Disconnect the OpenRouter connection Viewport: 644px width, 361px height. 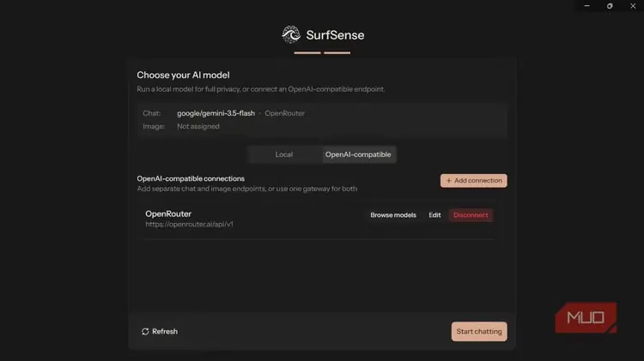click(471, 215)
